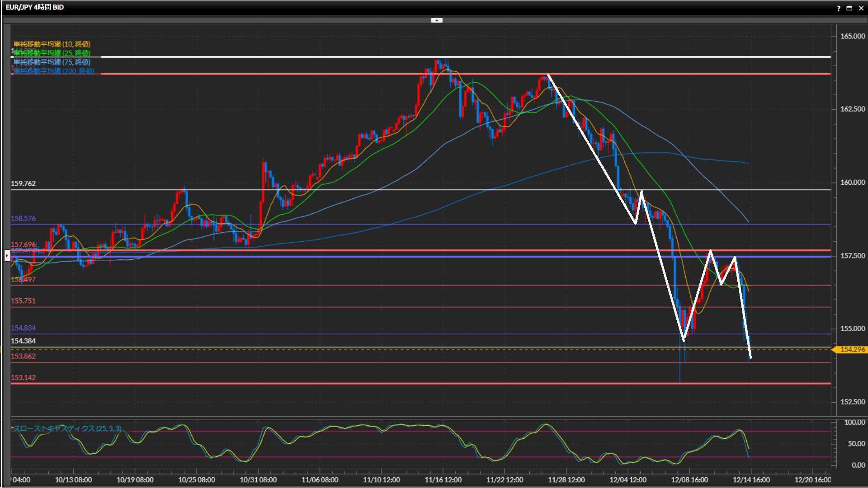Click the 160.000 price axis tick
Viewport: 868px width, 488px height.
point(852,183)
